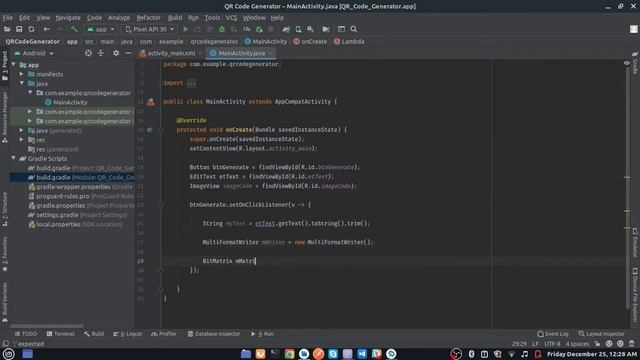Open SDK Manager toolbar icon

click(311, 29)
